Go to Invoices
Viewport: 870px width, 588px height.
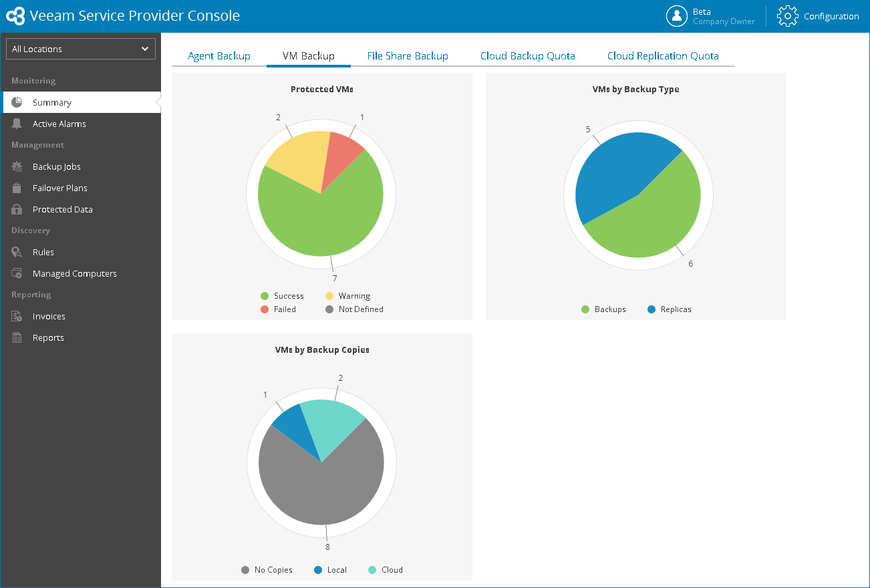tap(81, 316)
